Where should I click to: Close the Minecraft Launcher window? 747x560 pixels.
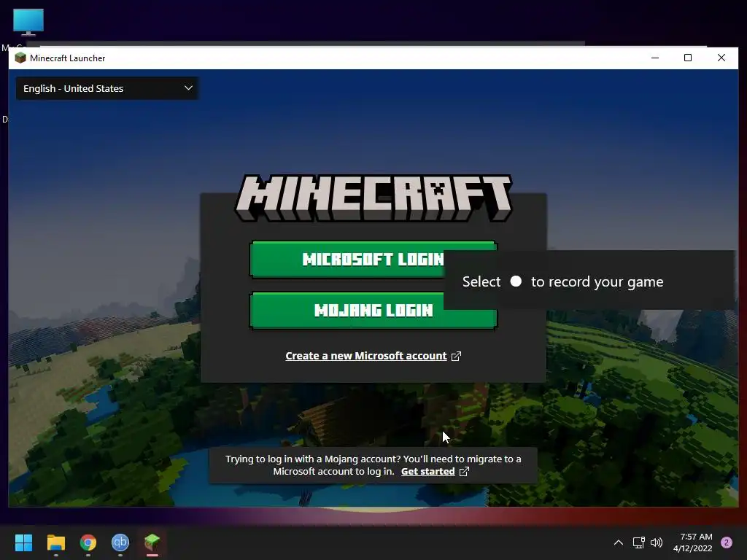[721, 58]
